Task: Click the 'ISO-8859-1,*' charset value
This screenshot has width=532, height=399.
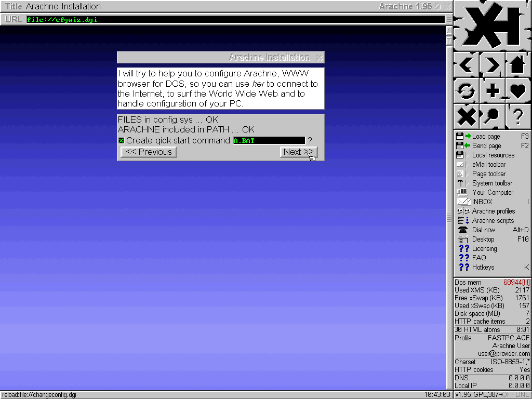Action: (510, 362)
